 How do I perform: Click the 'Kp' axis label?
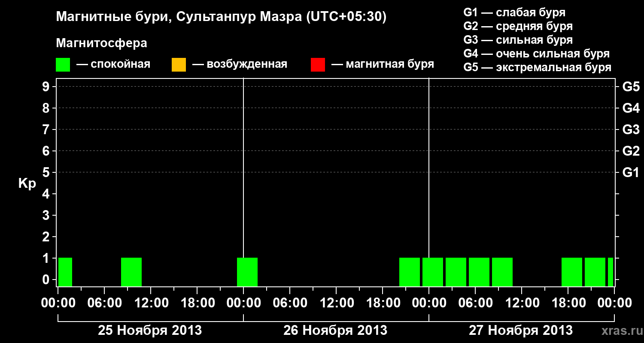(27, 184)
